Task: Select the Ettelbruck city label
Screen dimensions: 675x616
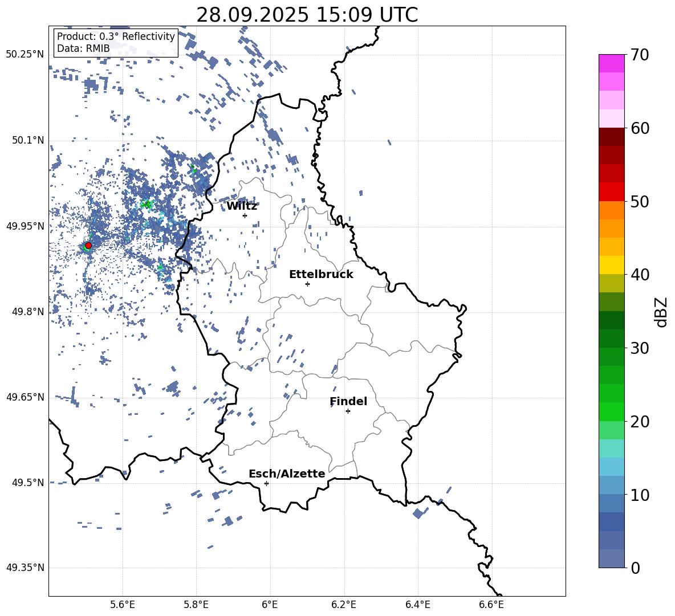Action: 321,275
